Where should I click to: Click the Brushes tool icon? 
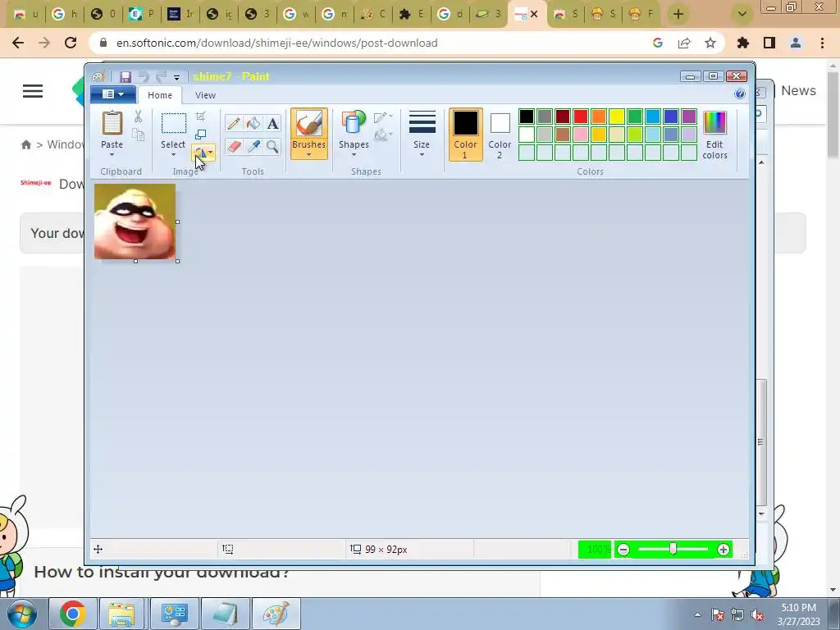pyautogui.click(x=309, y=124)
